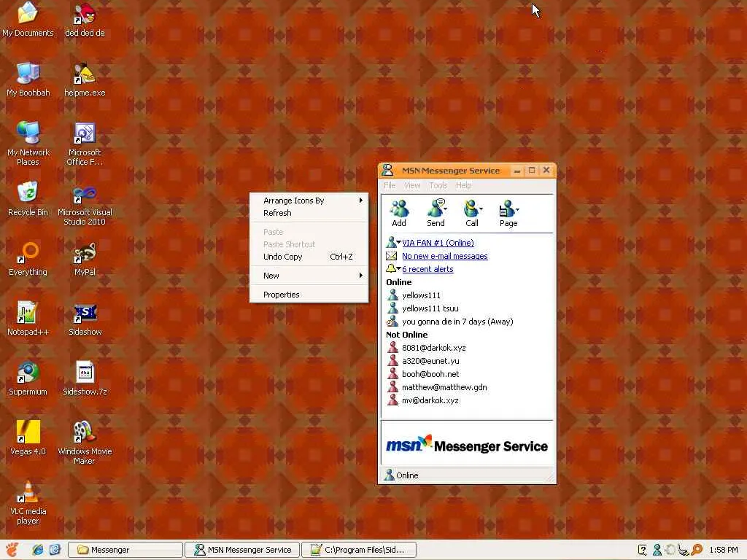Select offline contact 8081@darkok.xyz
This screenshot has width=747, height=560.
433,348
